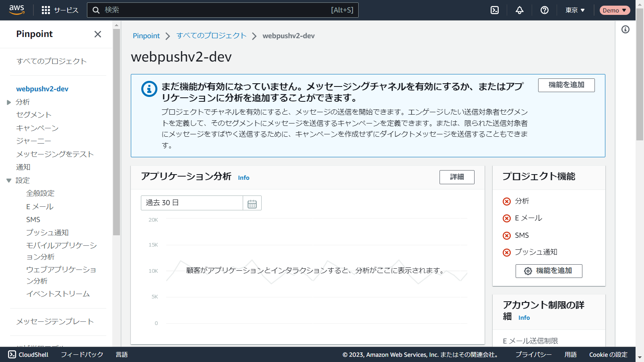The width and height of the screenshot is (644, 362).
Task: Click the 詳細 button for application analytics
Action: point(456,177)
